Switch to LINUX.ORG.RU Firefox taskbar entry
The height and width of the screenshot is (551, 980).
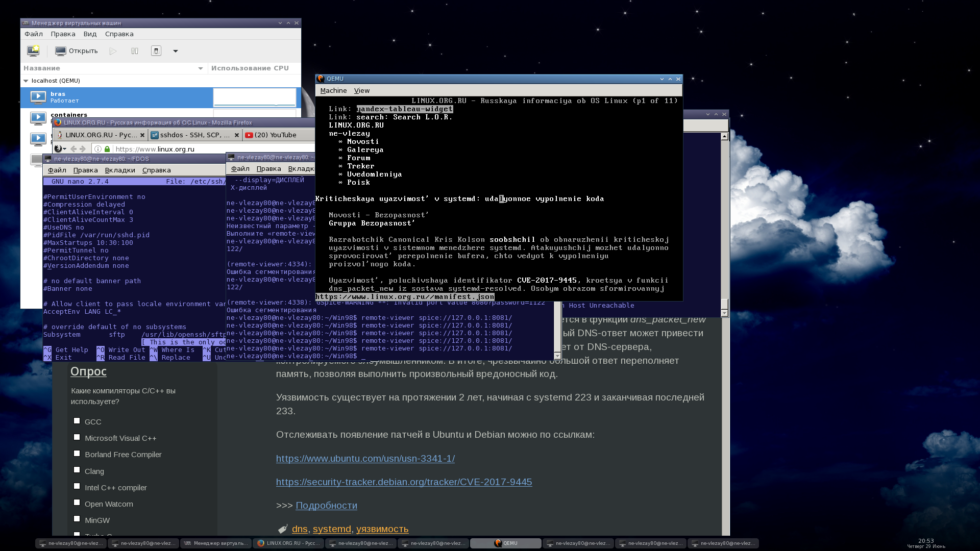coord(288,543)
